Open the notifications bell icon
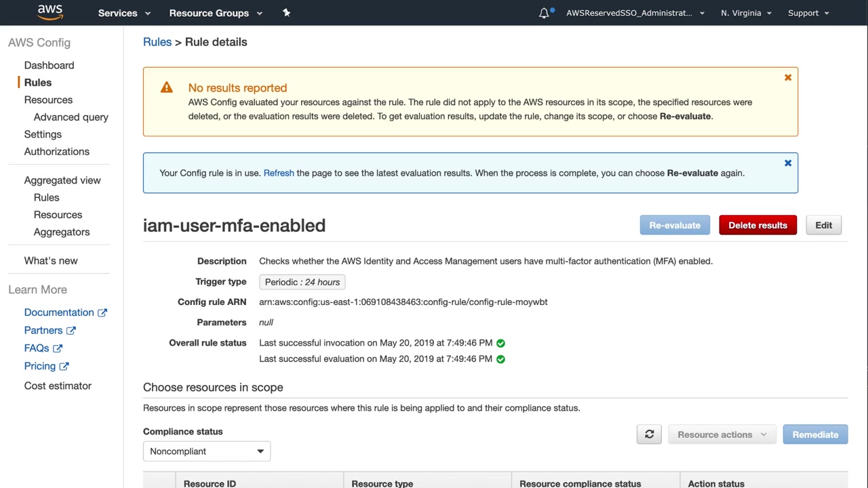 pyautogui.click(x=544, y=13)
